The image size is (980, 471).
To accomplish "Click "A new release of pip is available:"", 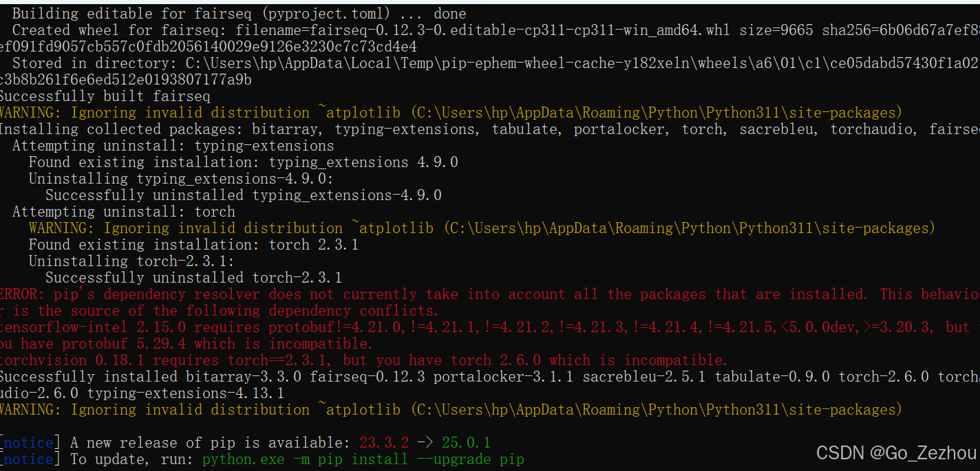I will 210,443.
